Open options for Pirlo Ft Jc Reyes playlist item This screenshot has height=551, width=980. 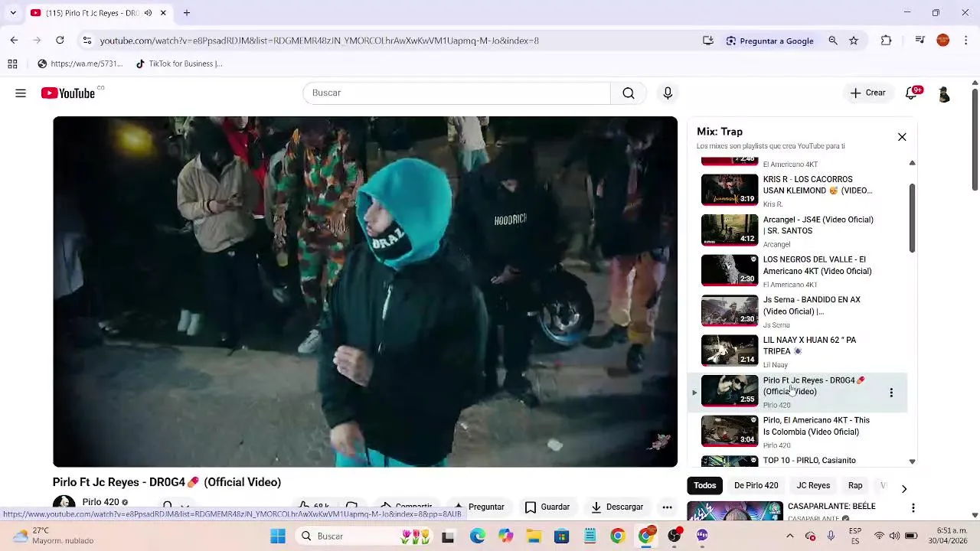891,393
